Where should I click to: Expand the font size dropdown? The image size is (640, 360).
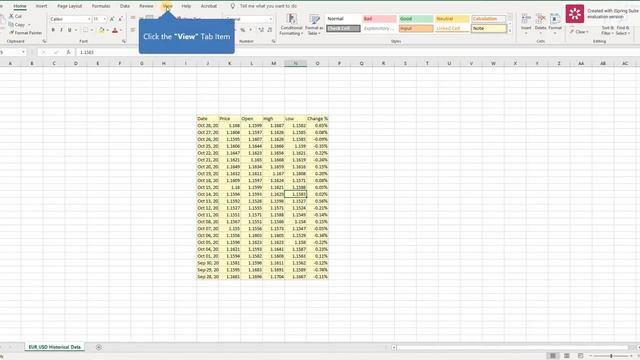pos(104,19)
